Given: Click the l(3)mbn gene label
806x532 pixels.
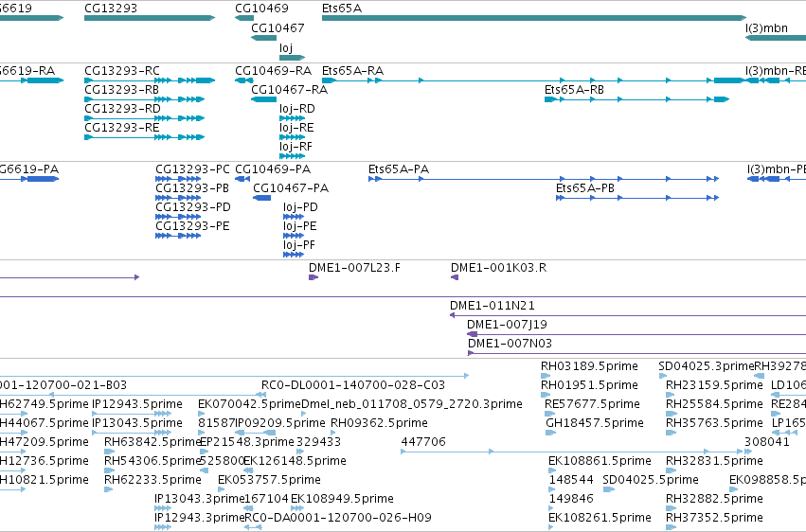Looking at the screenshot, I should click(766, 27).
